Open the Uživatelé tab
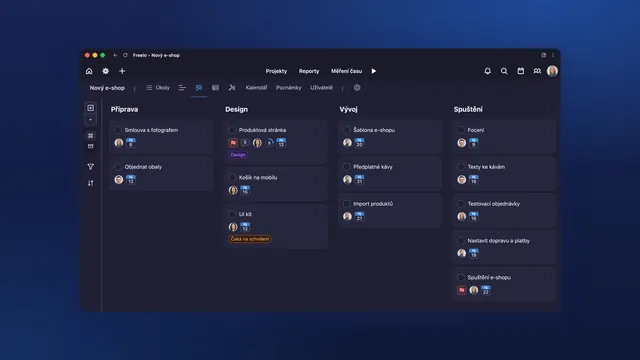Image resolution: width=640 pixels, height=360 pixels. 321,88
